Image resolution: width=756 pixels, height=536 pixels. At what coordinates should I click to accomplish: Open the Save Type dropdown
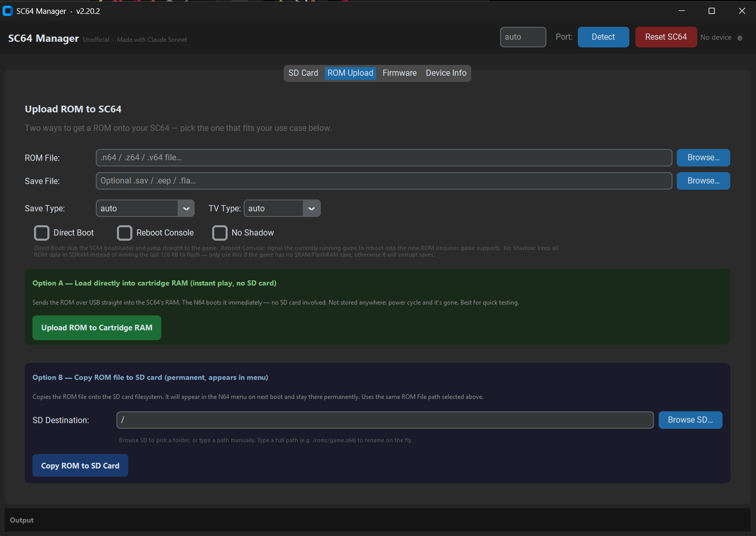(145, 208)
